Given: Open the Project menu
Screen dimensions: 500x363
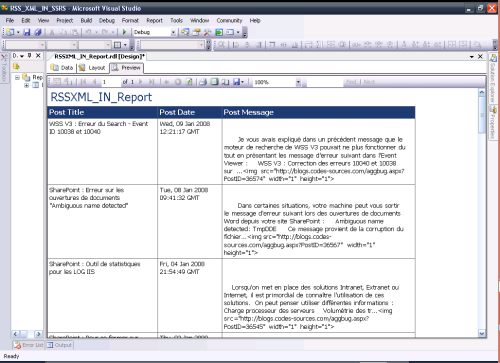Looking at the screenshot, I should [65, 20].
